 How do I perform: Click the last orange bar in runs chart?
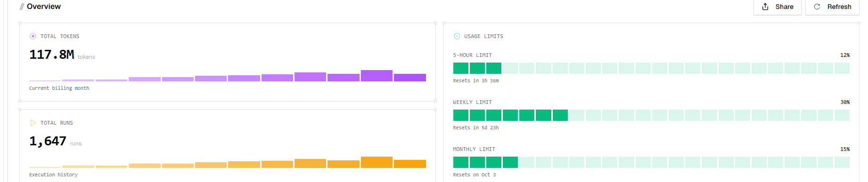pos(410,164)
